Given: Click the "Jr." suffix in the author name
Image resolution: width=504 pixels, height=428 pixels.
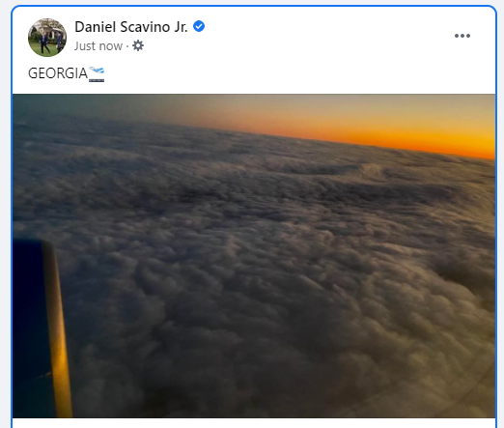Looking at the screenshot, I should 181,27.
